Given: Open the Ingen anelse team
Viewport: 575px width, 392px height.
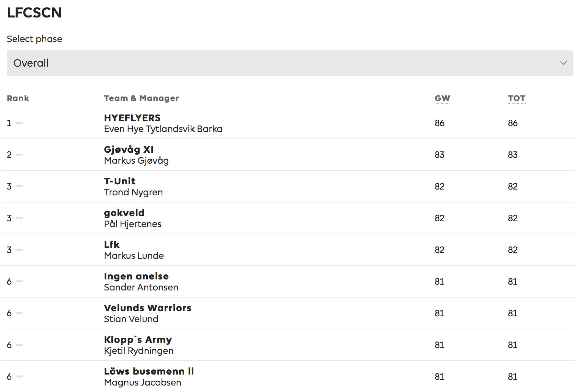Looking at the screenshot, I should coord(136,276).
